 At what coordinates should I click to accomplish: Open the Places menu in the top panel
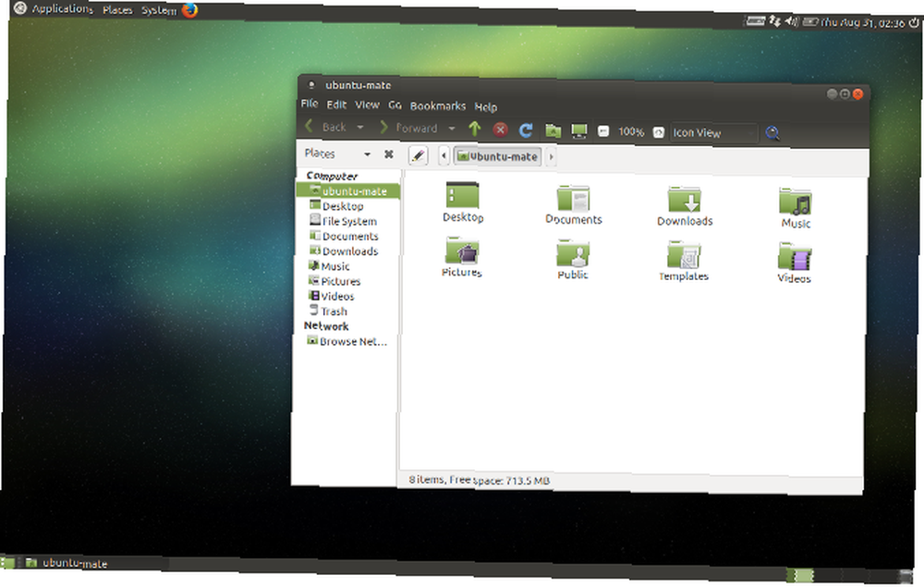click(117, 9)
